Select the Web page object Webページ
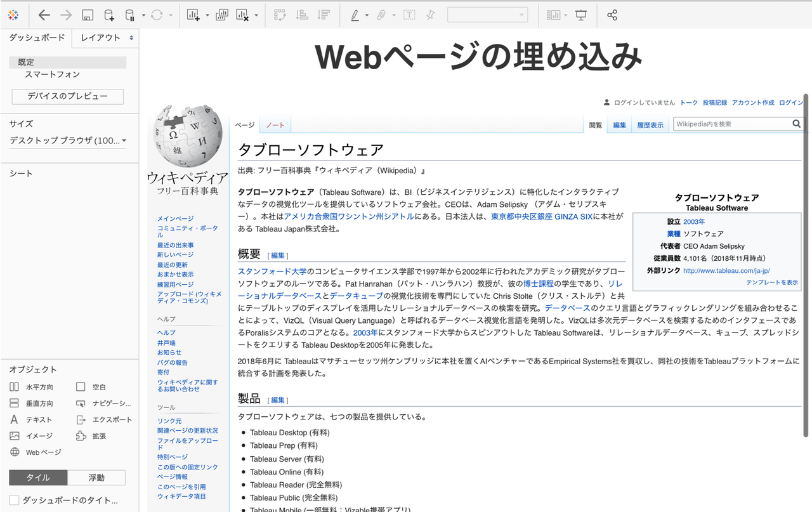The width and height of the screenshot is (812, 512). pyautogui.click(x=36, y=452)
